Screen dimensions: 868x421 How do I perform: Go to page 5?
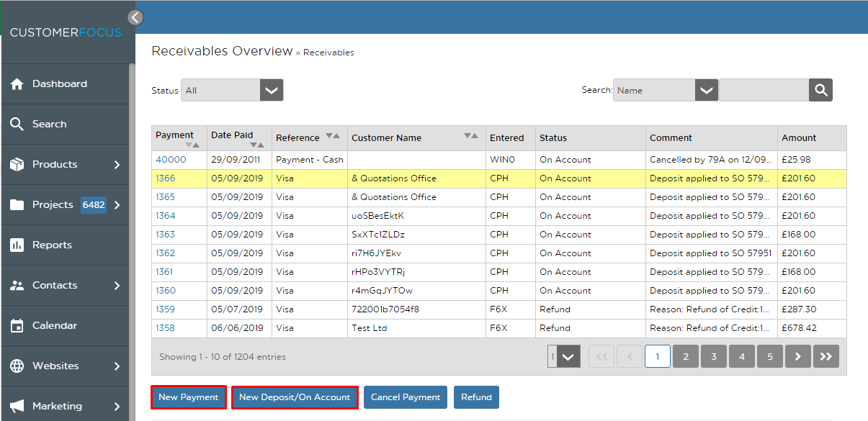point(770,356)
